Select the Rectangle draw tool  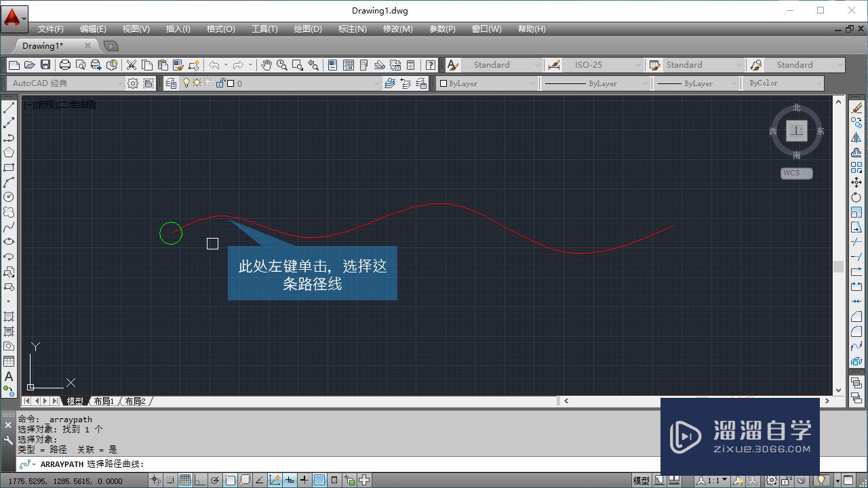(x=9, y=167)
